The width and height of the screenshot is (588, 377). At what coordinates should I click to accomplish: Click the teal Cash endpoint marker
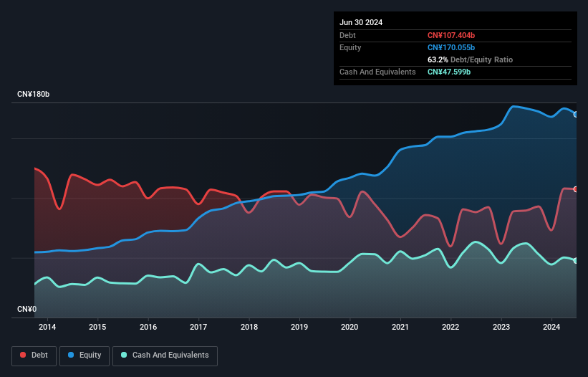576,260
